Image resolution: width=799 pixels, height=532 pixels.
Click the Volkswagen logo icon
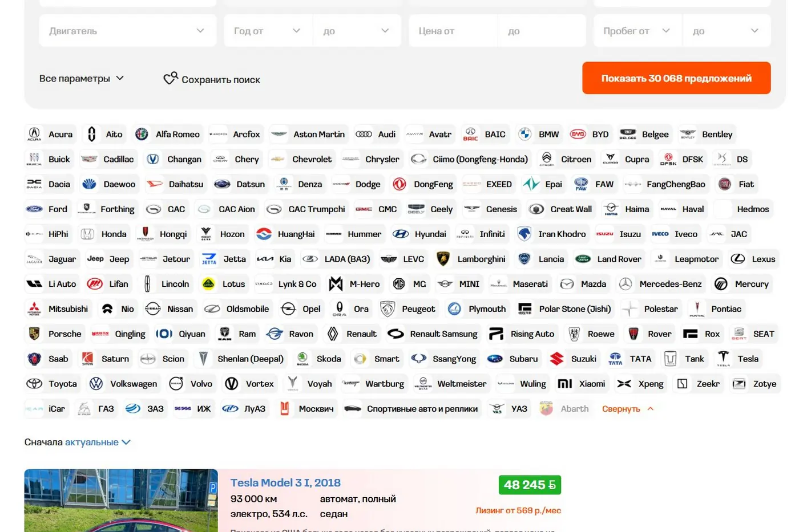[x=96, y=384]
